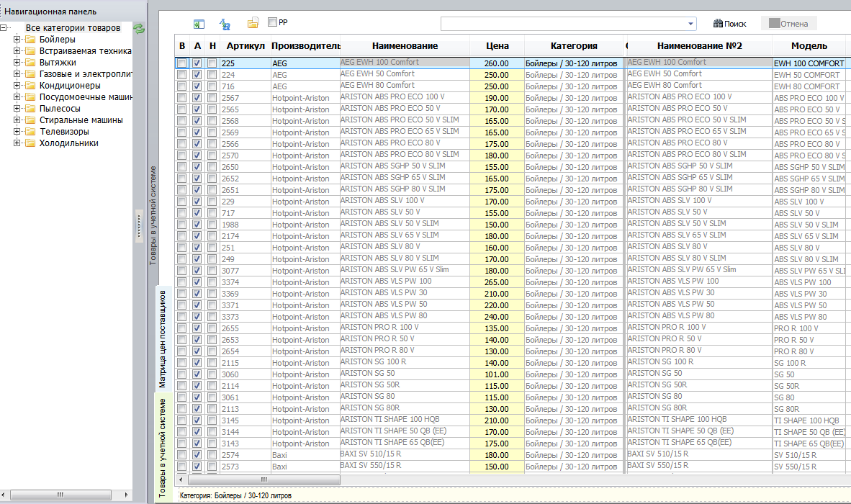Refresh the category tree with green arrows

click(139, 29)
